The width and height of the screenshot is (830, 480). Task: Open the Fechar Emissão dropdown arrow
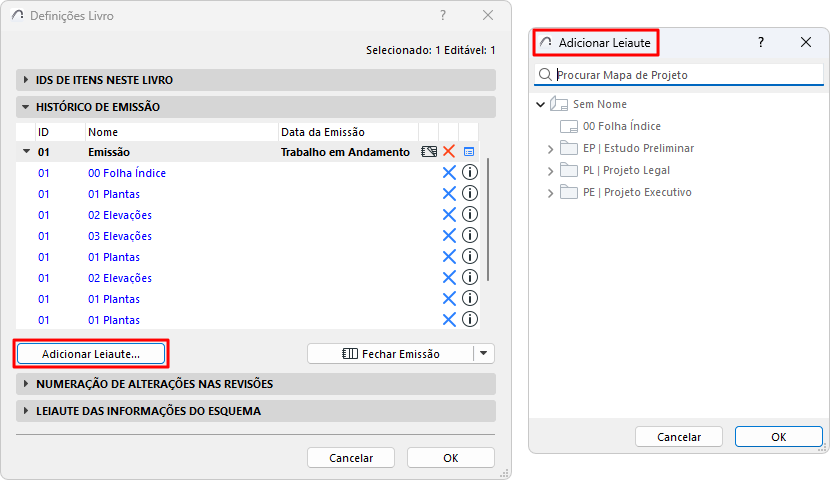pos(484,353)
